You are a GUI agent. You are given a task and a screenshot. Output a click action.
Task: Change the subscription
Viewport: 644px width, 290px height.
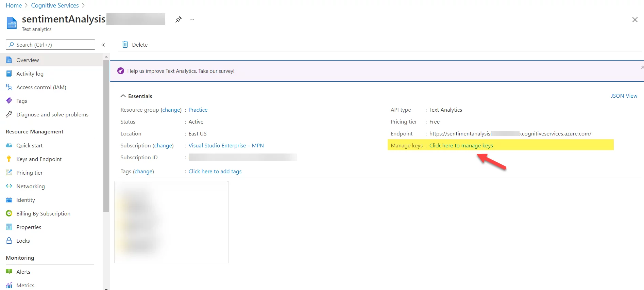pyautogui.click(x=163, y=145)
